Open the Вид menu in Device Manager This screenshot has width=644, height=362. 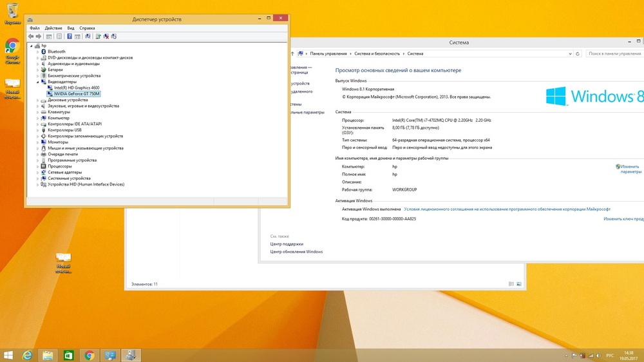71,28
